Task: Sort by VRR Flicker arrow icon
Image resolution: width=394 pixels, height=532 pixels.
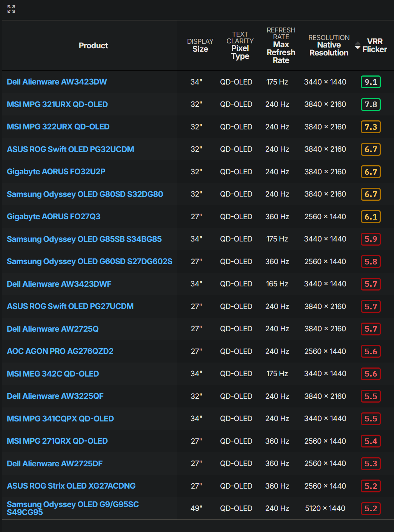Action: coord(358,46)
